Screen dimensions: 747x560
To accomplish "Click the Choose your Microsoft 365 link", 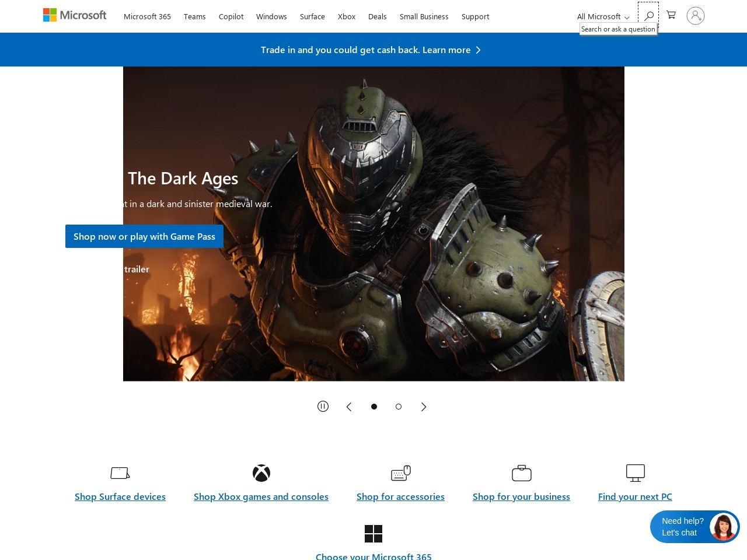I will tap(373, 556).
